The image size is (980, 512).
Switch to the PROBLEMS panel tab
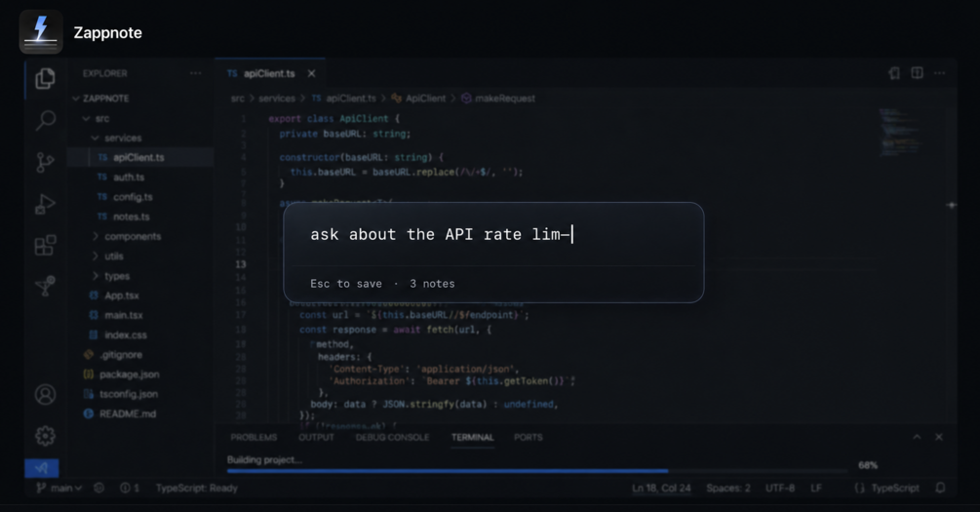point(254,437)
